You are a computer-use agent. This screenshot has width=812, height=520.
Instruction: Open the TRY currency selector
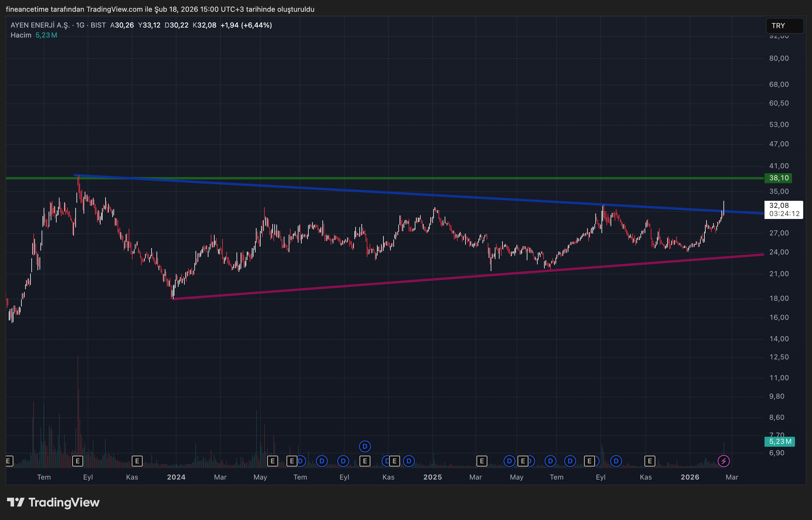coord(784,26)
